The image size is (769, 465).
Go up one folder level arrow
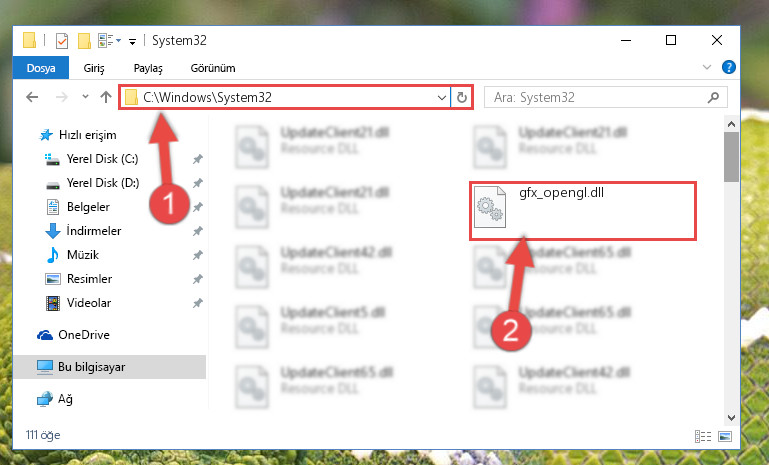pyautogui.click(x=105, y=97)
